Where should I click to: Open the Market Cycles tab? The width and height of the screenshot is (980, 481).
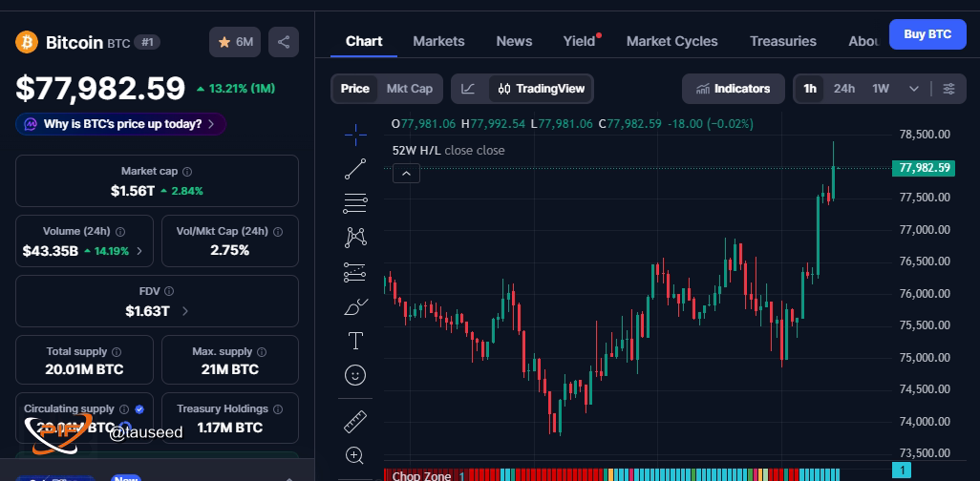click(671, 41)
